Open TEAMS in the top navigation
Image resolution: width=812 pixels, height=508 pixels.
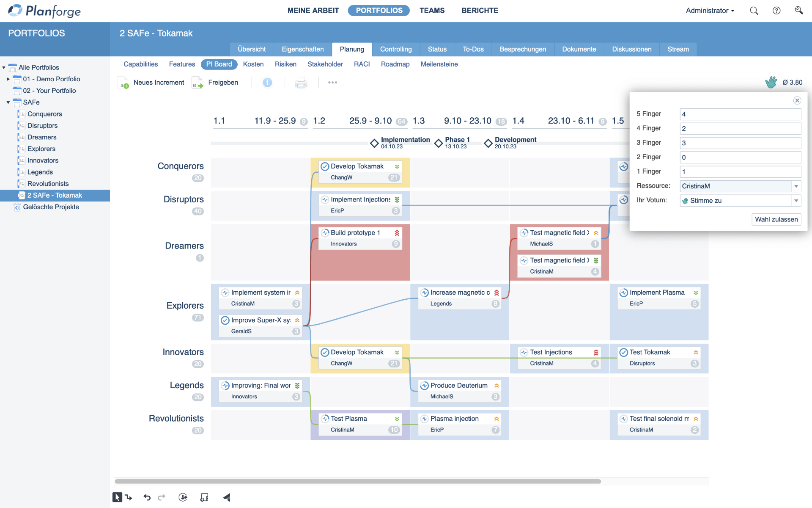click(432, 11)
